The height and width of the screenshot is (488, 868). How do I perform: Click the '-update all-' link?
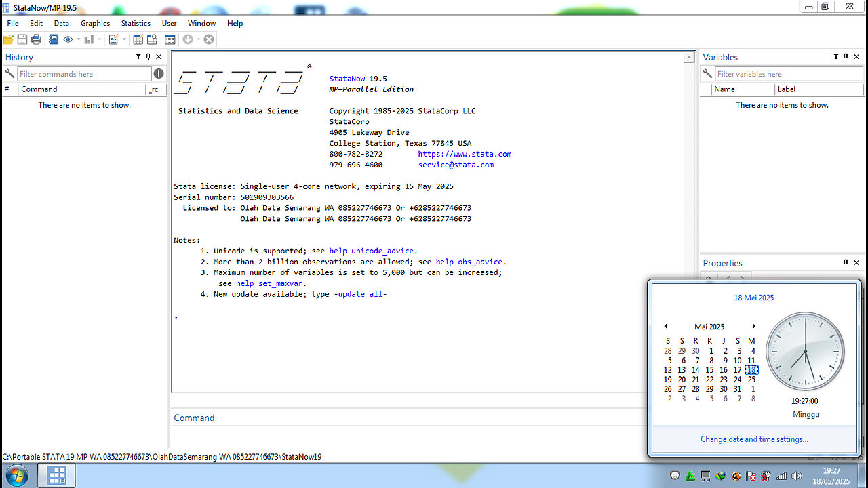click(360, 294)
